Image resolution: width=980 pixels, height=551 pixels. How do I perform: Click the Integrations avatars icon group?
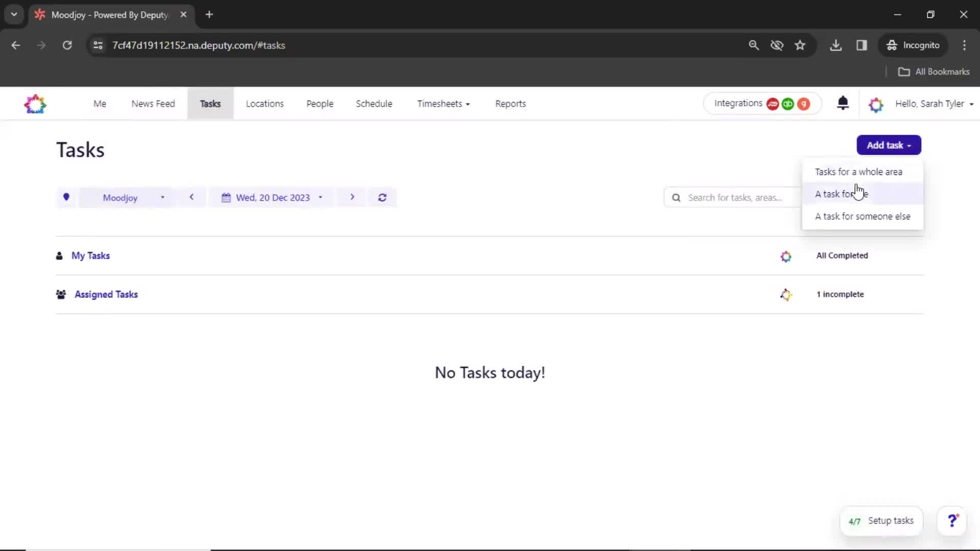[788, 104]
